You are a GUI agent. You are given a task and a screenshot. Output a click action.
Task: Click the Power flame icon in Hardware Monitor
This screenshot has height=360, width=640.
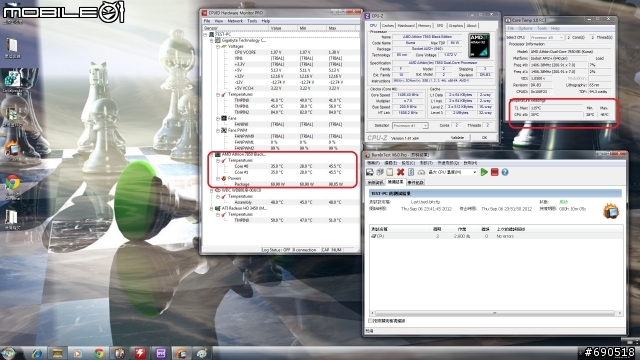coord(224,178)
